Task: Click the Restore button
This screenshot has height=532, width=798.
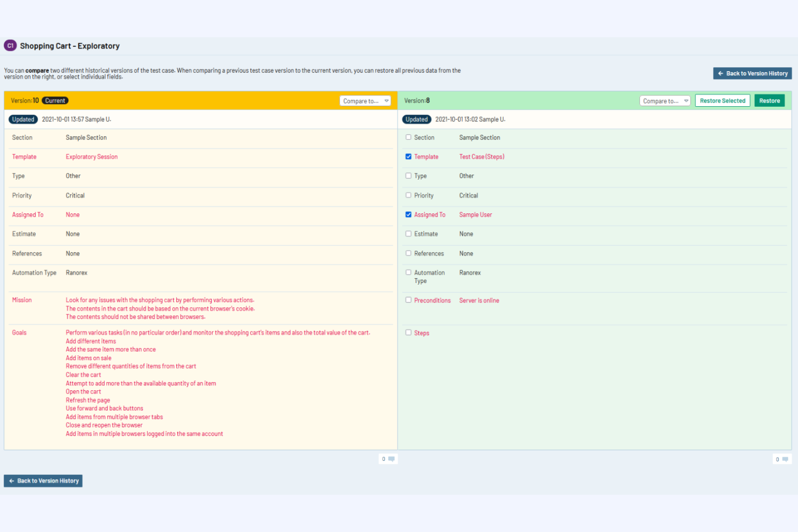Action: point(769,100)
